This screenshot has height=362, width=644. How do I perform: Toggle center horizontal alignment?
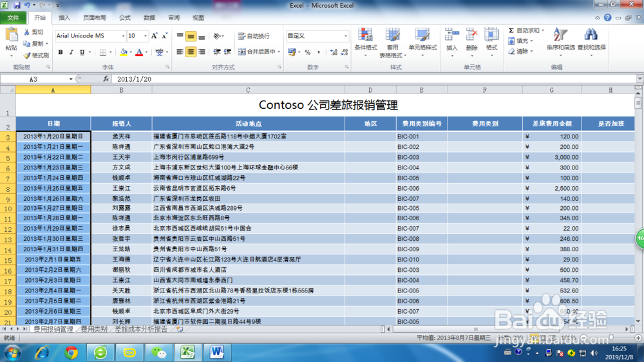click(x=191, y=52)
